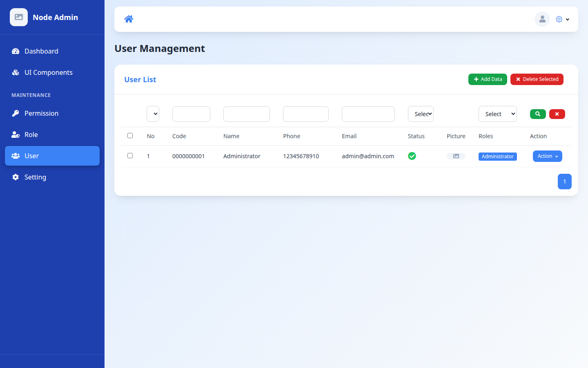The height and width of the screenshot is (368, 588).
Task: Open Dashboard in the sidebar
Action: click(x=52, y=51)
